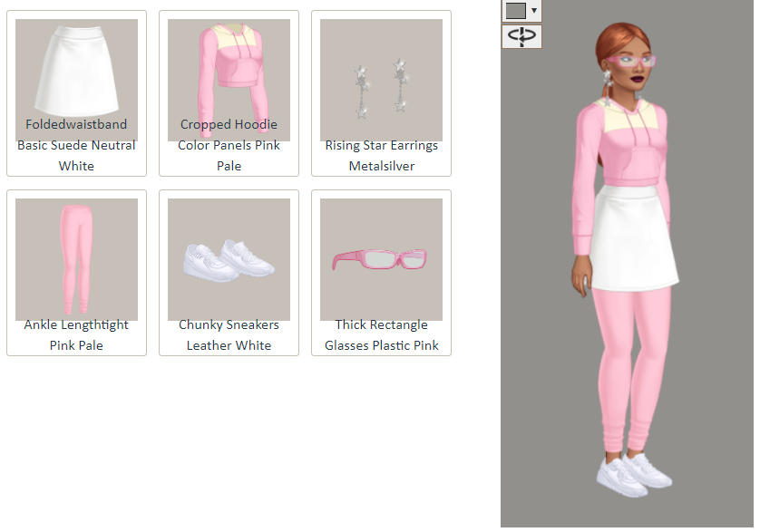Click the dressed avatar preview figure
Screen dimensions: 760x532
click(x=624, y=260)
